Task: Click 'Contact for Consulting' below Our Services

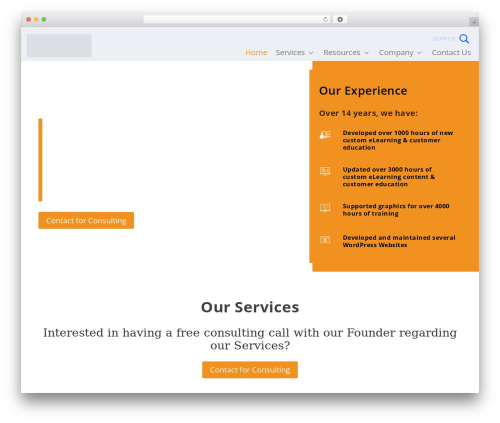Action: click(250, 370)
